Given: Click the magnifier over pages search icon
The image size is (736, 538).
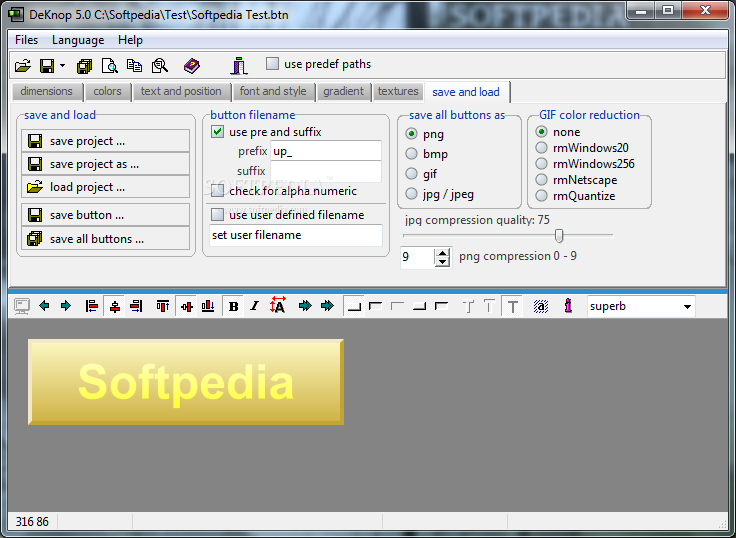Looking at the screenshot, I should pos(160,66).
